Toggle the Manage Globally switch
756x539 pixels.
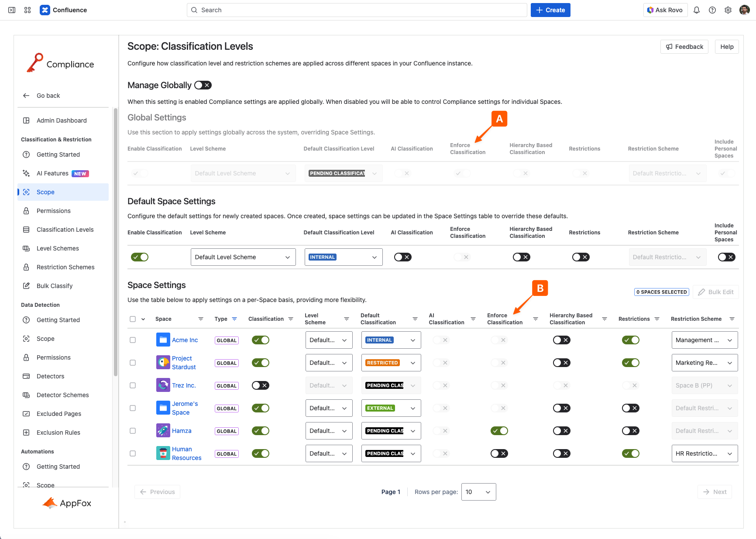[x=203, y=85]
